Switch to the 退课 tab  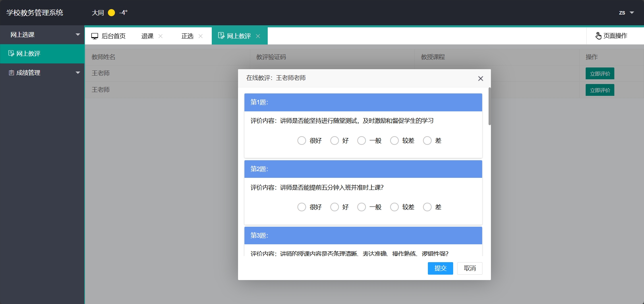click(x=147, y=36)
